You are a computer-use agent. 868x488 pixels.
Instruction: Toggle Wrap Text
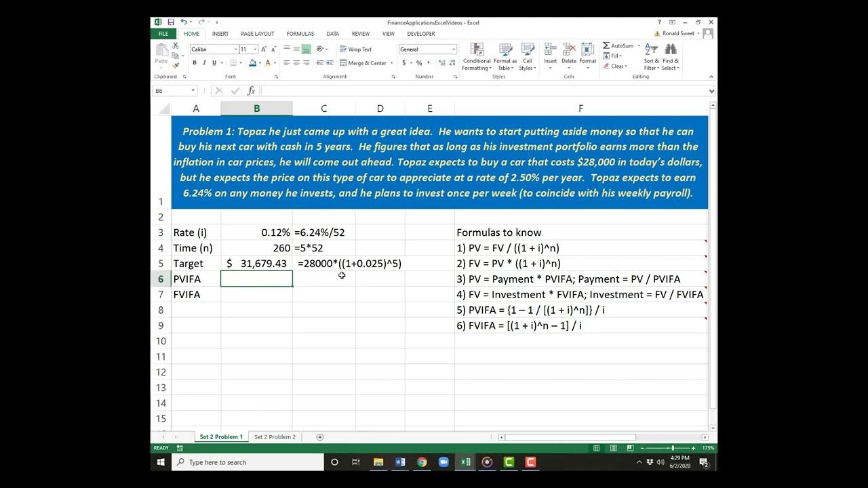tap(355, 49)
